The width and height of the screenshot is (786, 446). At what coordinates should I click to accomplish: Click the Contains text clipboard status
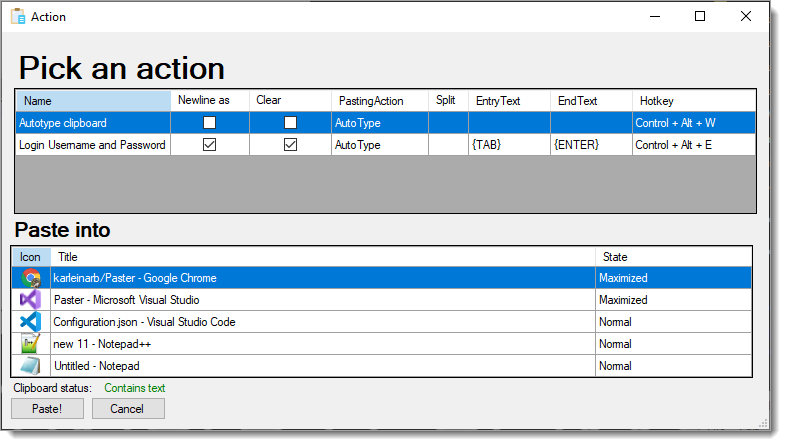(135, 388)
